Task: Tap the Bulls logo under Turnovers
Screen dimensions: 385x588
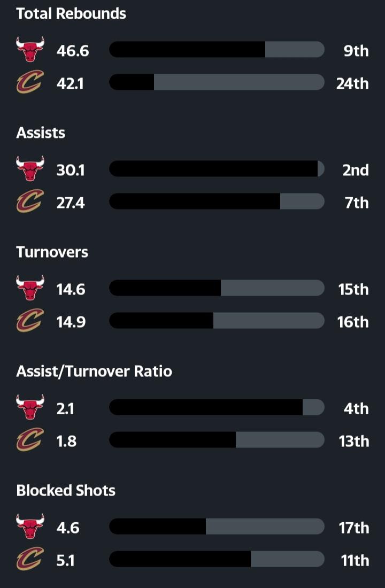Action: pyautogui.click(x=30, y=289)
